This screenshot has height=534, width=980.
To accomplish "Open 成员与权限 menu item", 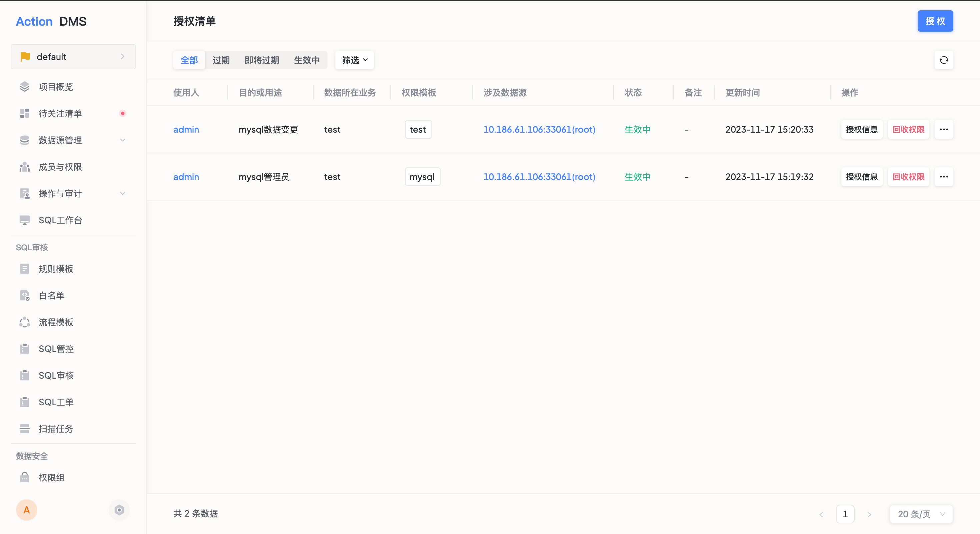I will [x=73, y=167].
